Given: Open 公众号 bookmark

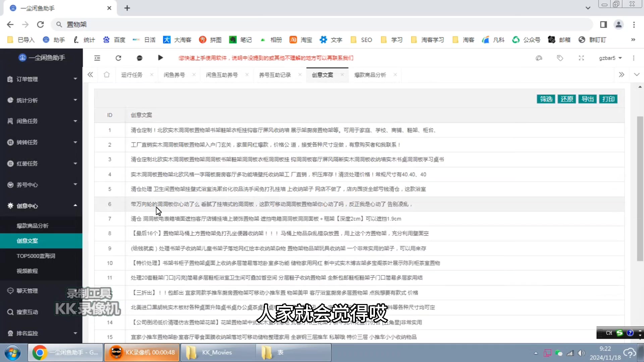Looking at the screenshot, I should 526,40.
